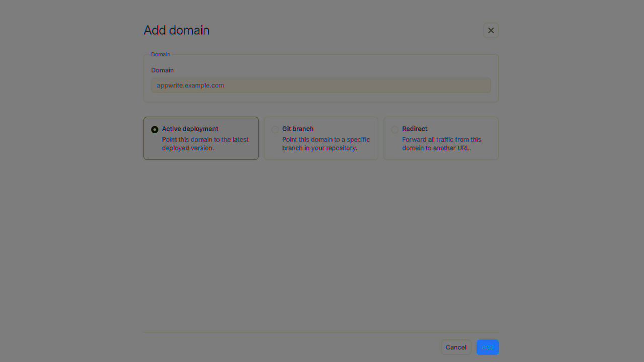Click the Domain fieldset legend text
Viewport: 644px width, 362px height.
click(x=160, y=54)
